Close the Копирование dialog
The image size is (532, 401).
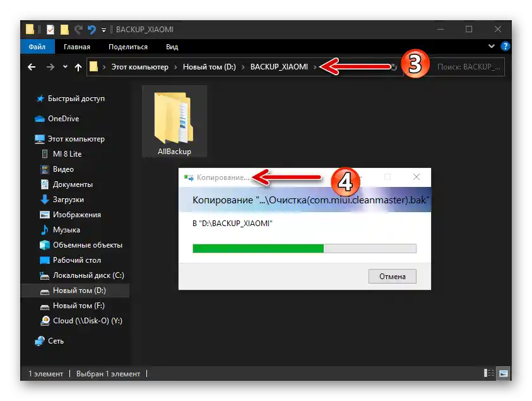[x=417, y=177]
